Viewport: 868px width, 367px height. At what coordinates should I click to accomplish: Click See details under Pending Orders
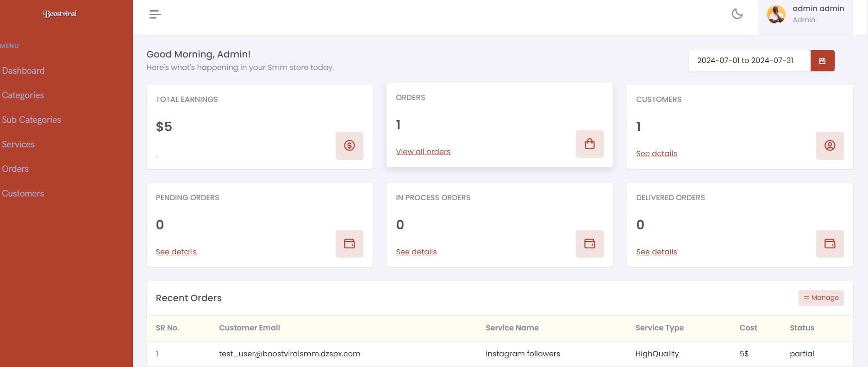coord(176,252)
